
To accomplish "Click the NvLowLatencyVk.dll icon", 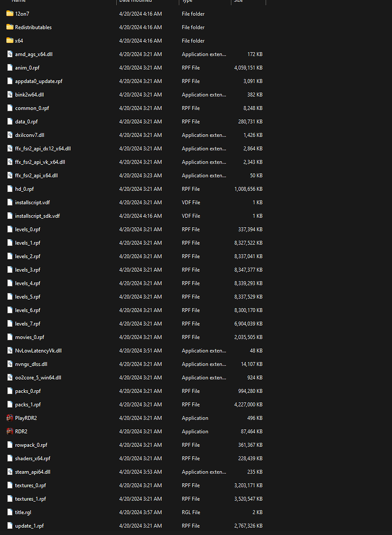I will point(9,350).
